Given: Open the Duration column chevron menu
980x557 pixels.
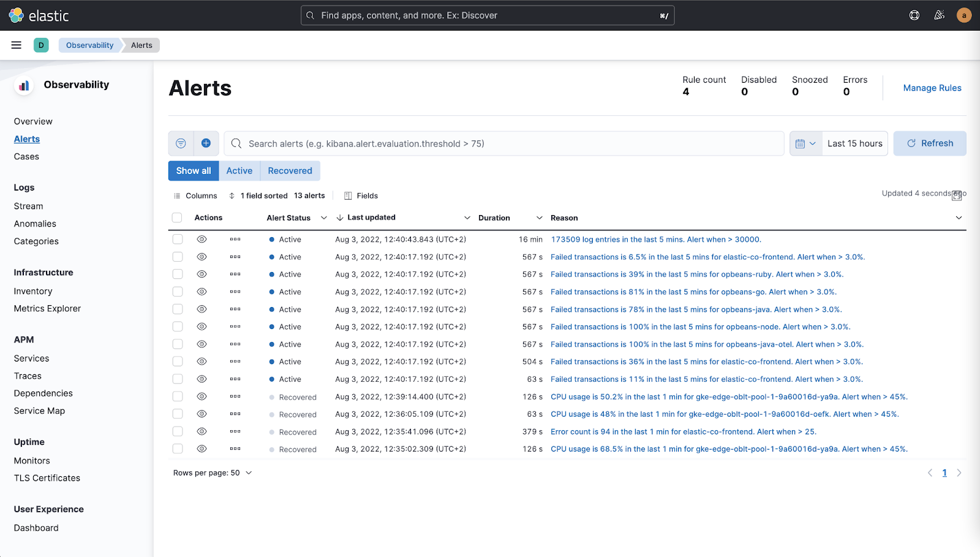Looking at the screenshot, I should (538, 218).
